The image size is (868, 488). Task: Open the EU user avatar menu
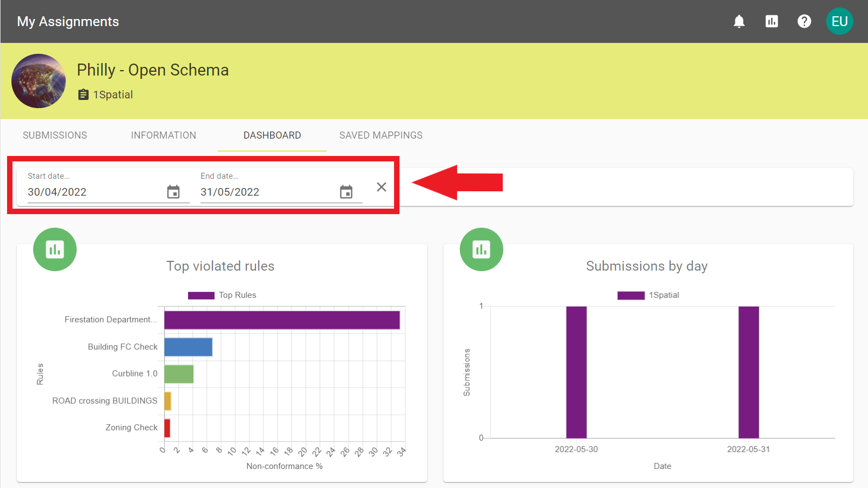pyautogui.click(x=840, y=21)
